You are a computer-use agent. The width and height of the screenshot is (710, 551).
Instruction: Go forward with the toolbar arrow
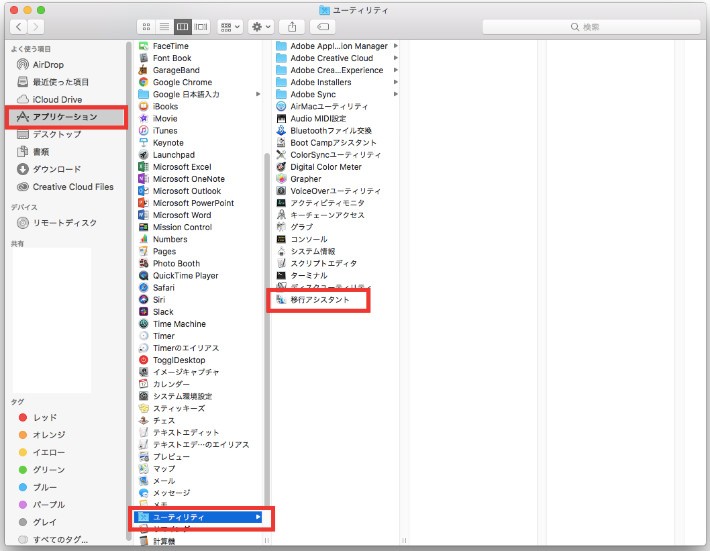coord(36,27)
